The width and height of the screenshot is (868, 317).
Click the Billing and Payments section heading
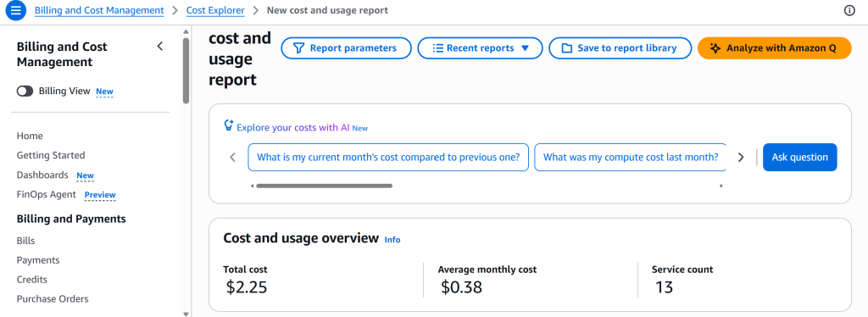71,219
